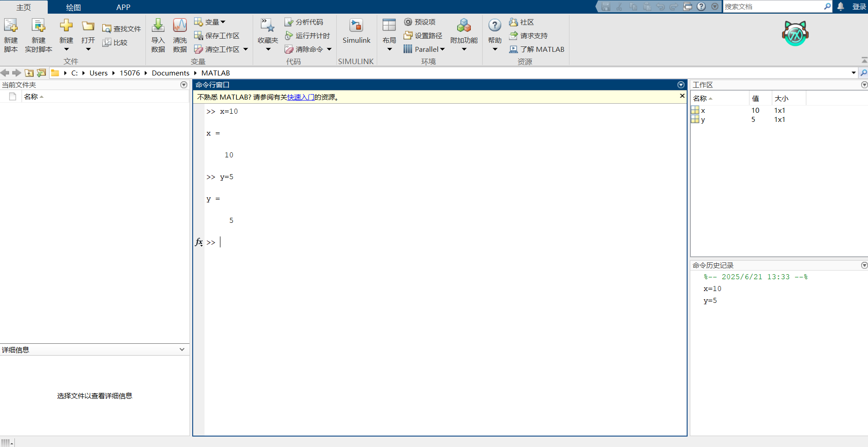Click into the 搜索文档 search field

click(x=773, y=6)
